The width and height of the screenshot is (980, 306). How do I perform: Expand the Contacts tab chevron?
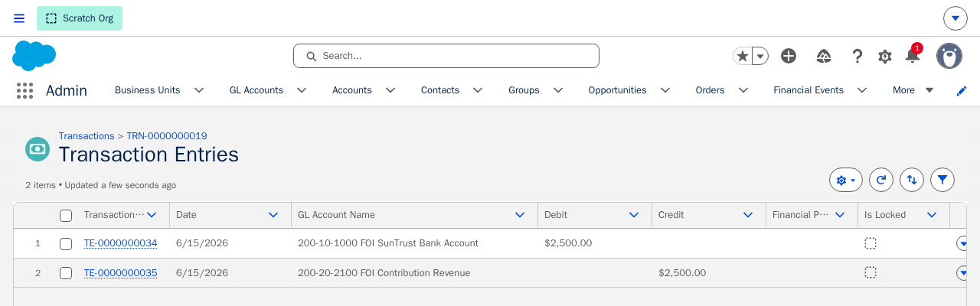[478, 90]
